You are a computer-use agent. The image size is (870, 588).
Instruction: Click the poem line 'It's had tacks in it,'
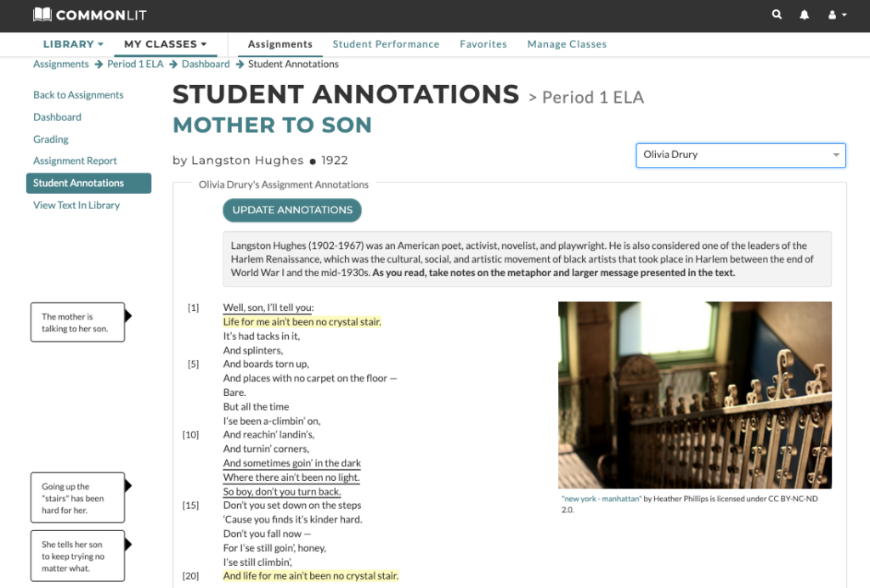tap(262, 336)
